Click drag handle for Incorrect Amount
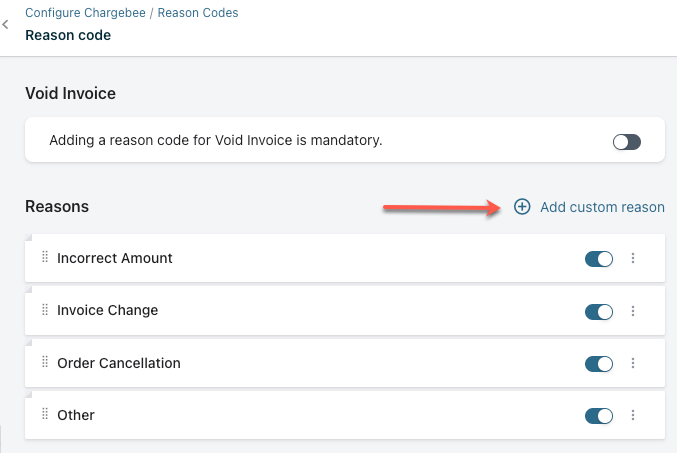This screenshot has width=677, height=453. [44, 258]
